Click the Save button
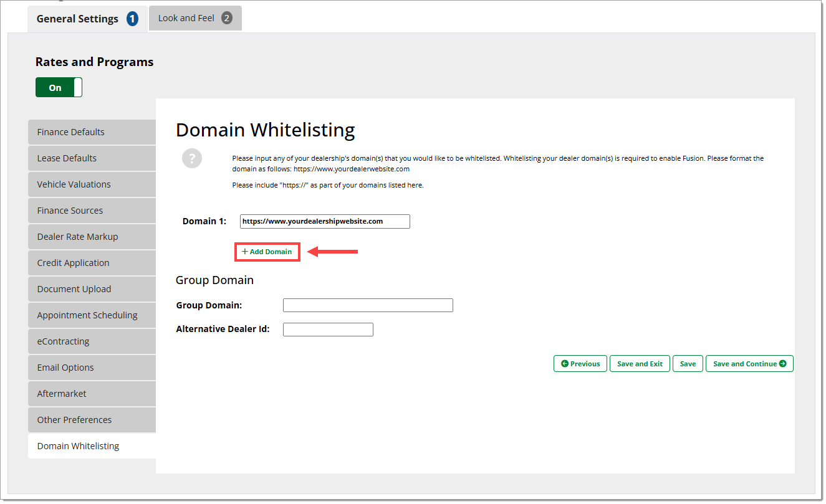The height and width of the screenshot is (504, 826). (688, 364)
